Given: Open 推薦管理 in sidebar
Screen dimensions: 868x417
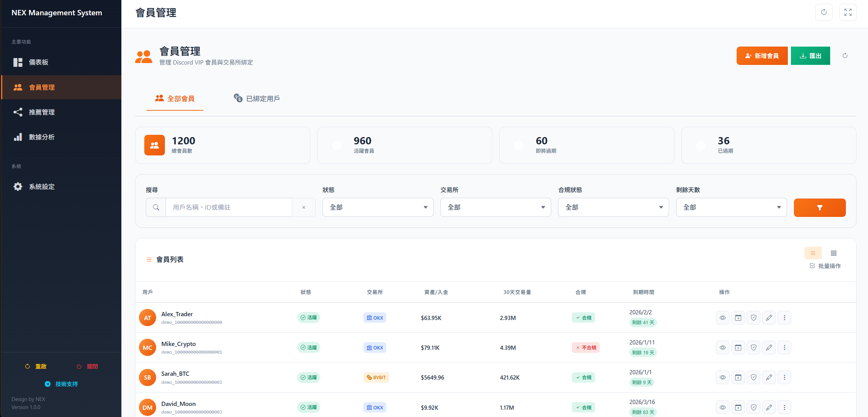Looking at the screenshot, I should (42, 112).
